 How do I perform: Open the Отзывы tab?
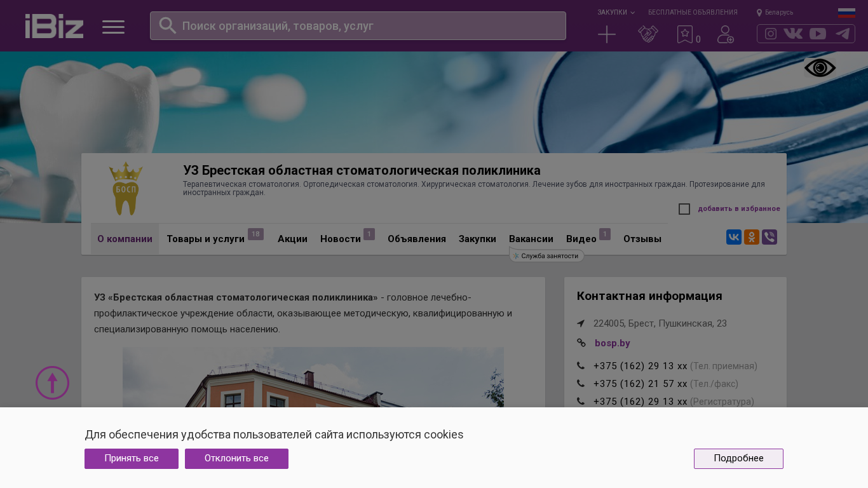642,239
